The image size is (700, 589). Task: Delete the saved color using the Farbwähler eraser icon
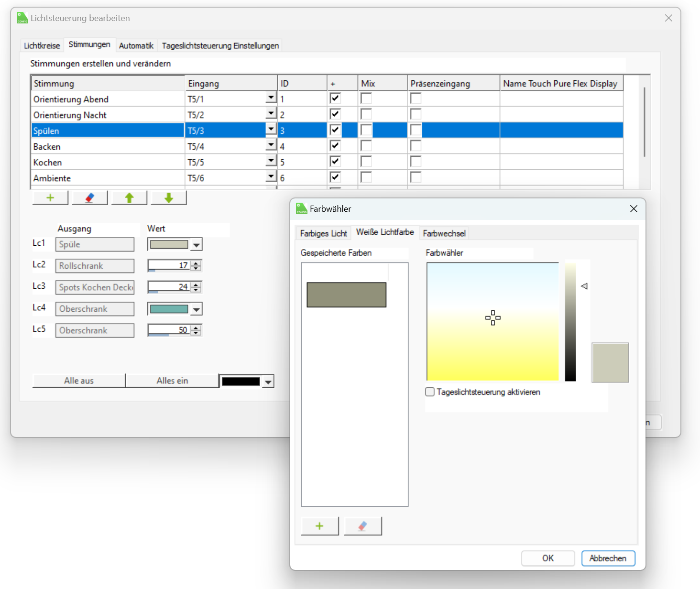pos(362,526)
